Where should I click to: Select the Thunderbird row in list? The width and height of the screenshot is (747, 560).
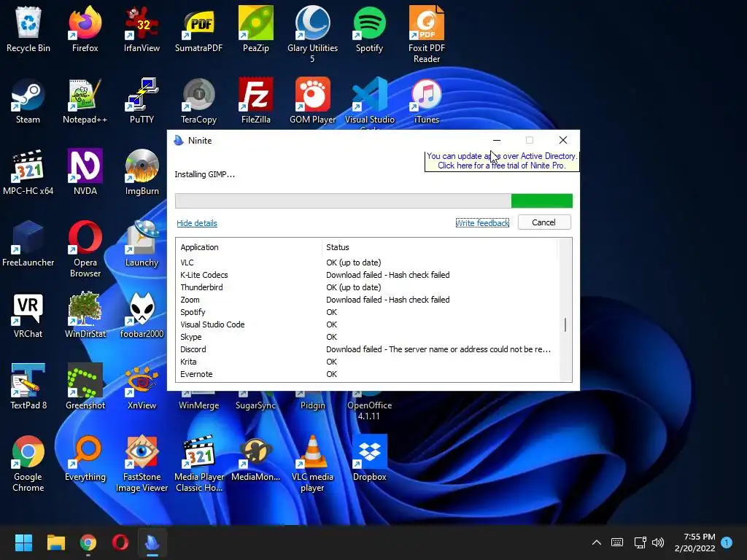click(367, 287)
